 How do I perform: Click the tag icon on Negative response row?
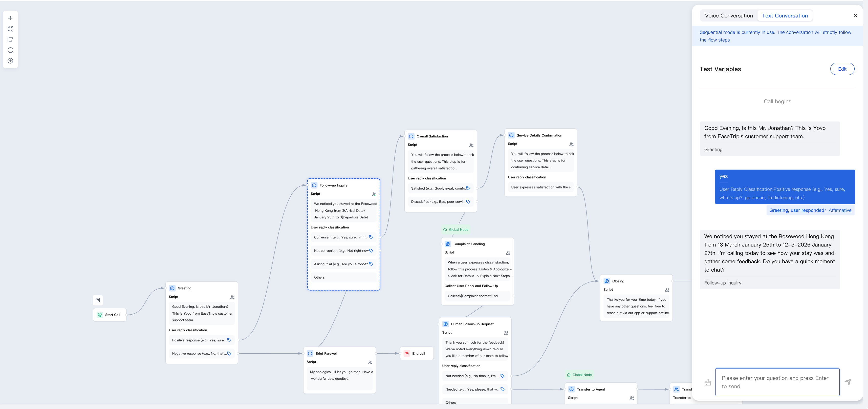[x=229, y=353]
